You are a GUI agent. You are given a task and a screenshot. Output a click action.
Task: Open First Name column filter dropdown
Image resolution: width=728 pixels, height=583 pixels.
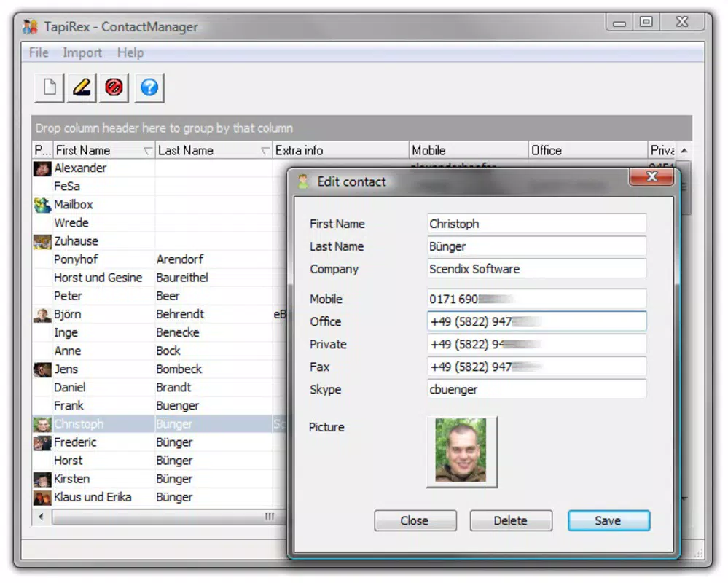pyautogui.click(x=148, y=151)
